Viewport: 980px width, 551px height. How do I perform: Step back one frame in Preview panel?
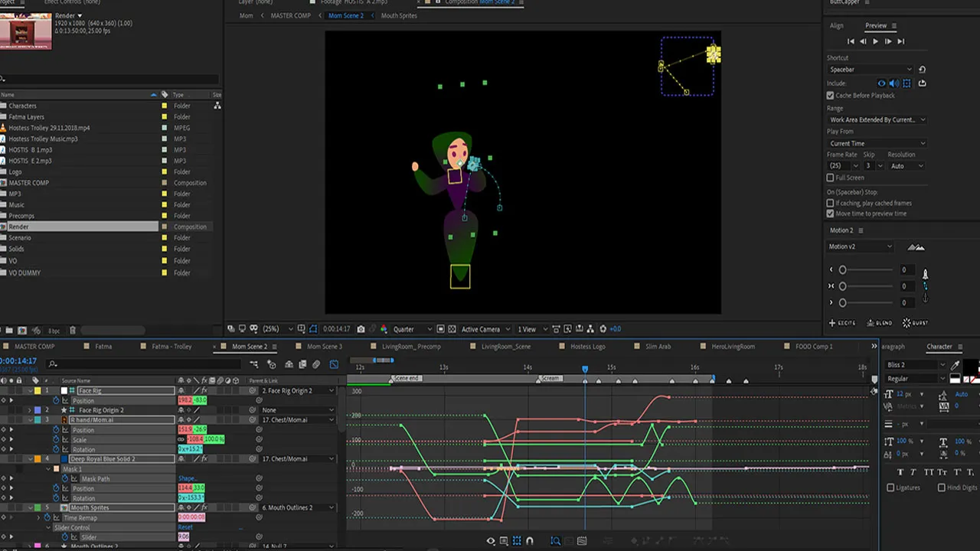click(x=863, y=41)
